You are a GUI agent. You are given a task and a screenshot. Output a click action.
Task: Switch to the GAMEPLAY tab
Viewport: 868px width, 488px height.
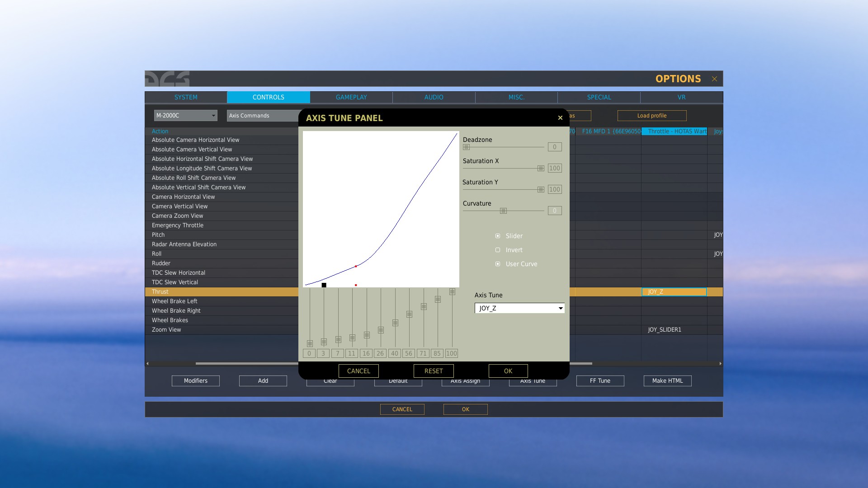coord(351,97)
